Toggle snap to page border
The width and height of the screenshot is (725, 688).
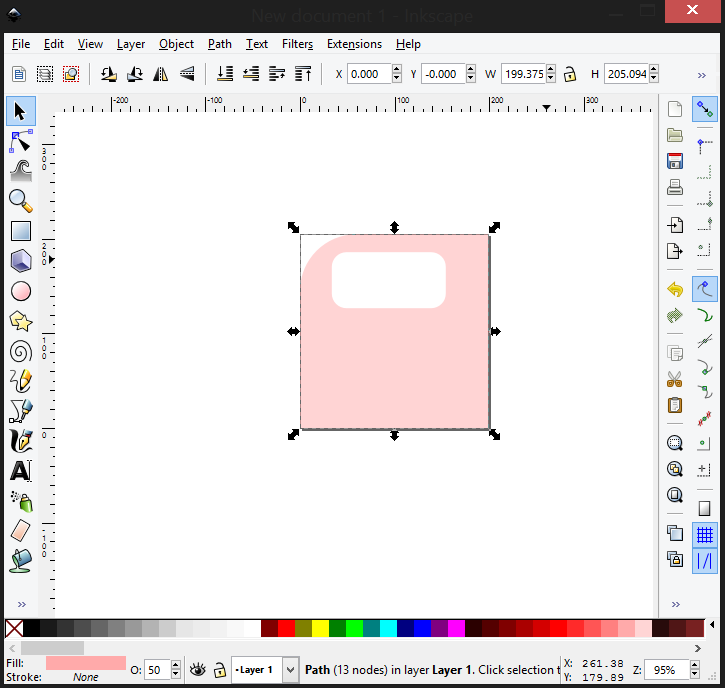[705, 509]
